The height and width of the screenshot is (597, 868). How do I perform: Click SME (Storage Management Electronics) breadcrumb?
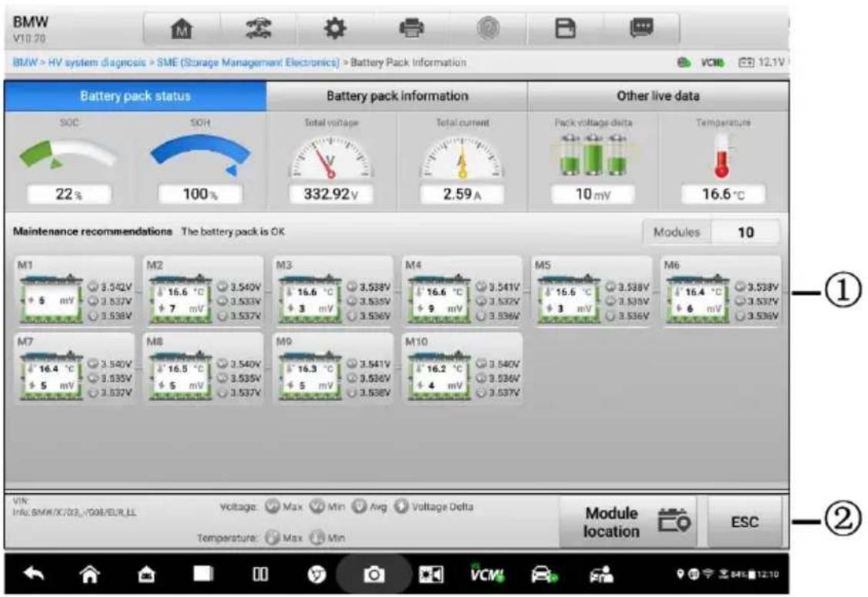tap(248, 62)
